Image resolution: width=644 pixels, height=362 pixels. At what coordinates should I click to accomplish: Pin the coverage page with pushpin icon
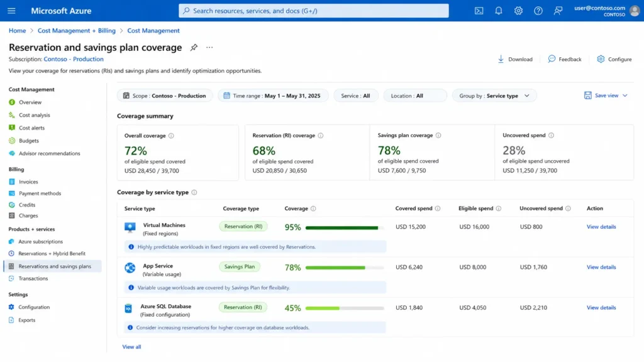[x=194, y=48]
